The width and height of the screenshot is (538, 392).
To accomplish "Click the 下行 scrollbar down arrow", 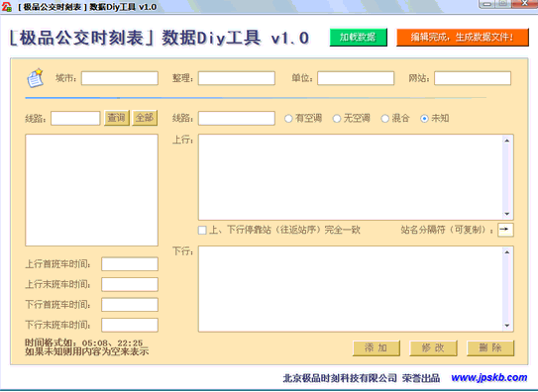I will tap(507, 326).
